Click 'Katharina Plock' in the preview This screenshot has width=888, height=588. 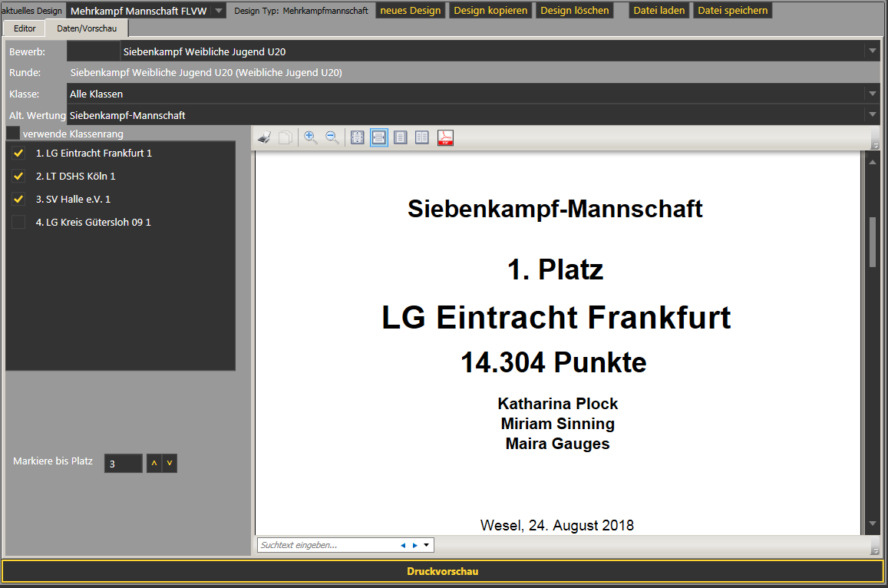(x=558, y=404)
